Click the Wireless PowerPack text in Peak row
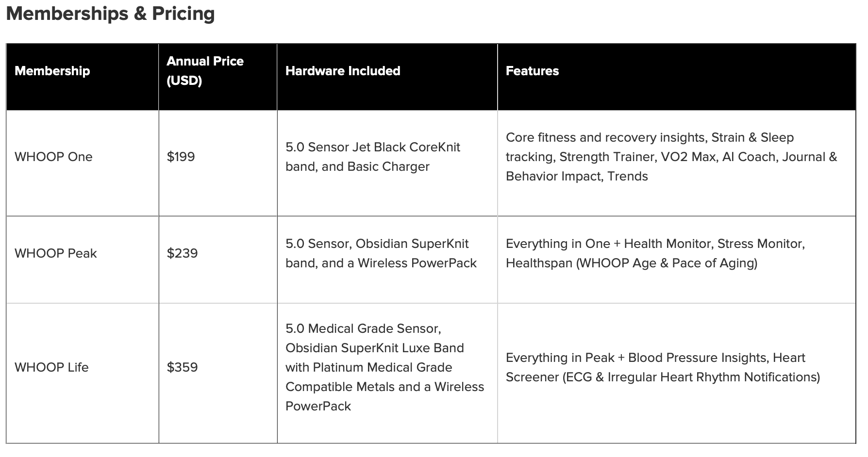 417,263
